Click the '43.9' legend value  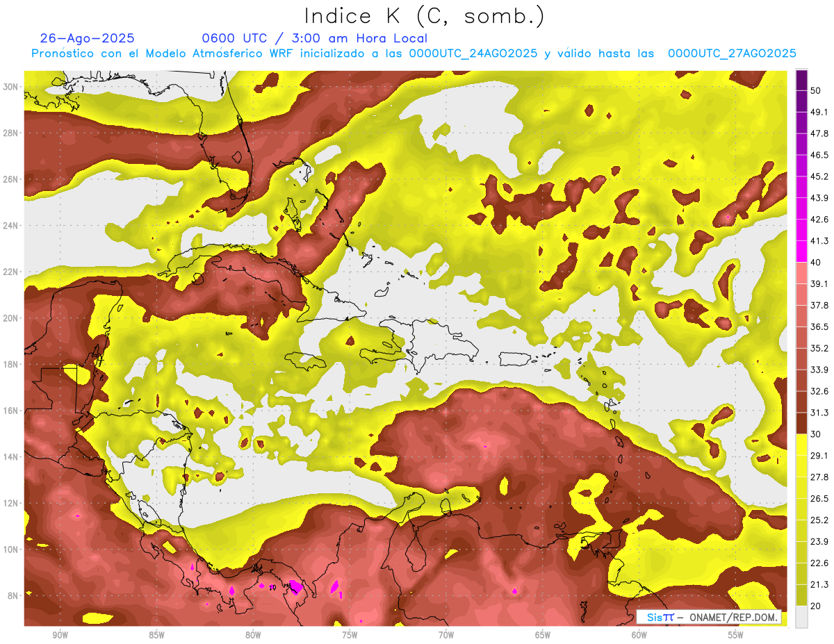(819, 198)
